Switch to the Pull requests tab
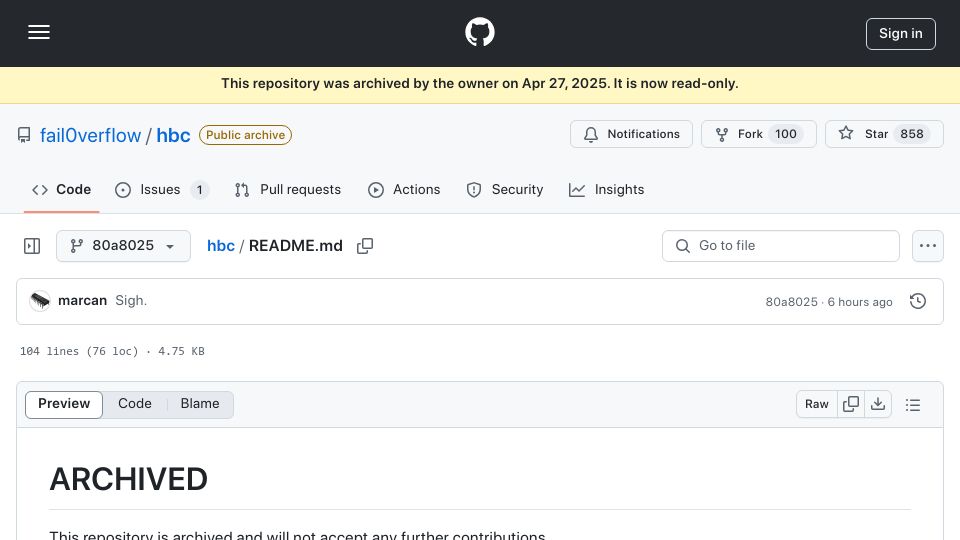Image resolution: width=960 pixels, height=540 pixels. (x=287, y=190)
